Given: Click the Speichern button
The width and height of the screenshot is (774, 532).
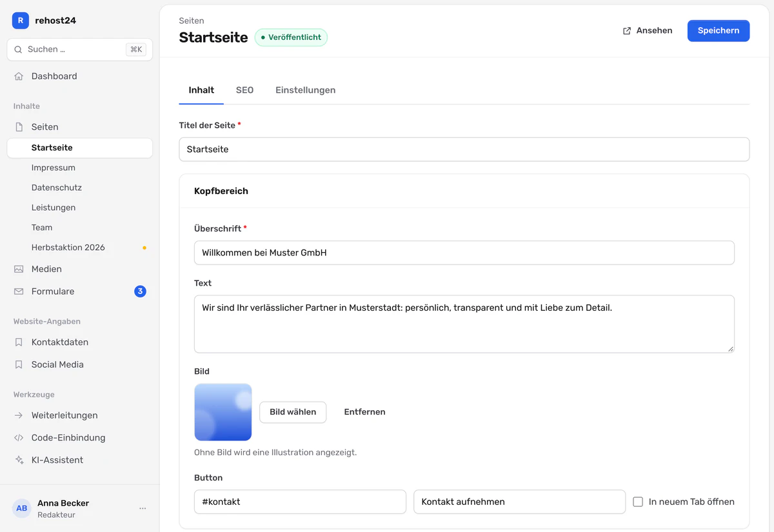Looking at the screenshot, I should pos(719,31).
